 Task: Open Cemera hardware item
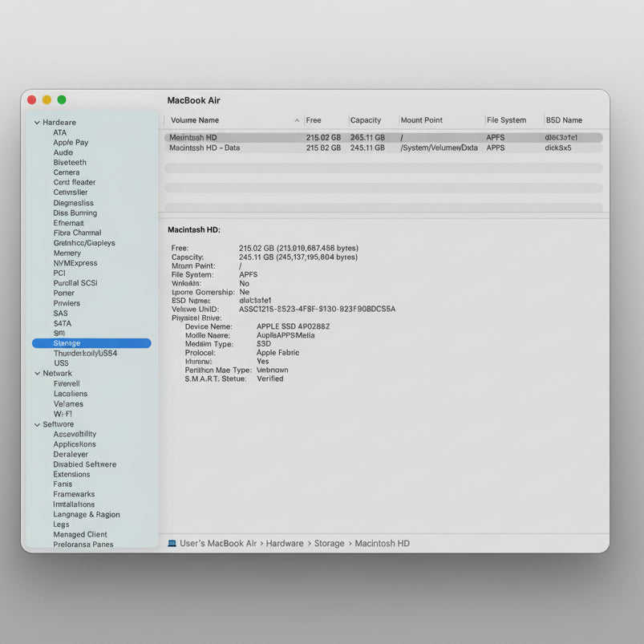[66, 172]
